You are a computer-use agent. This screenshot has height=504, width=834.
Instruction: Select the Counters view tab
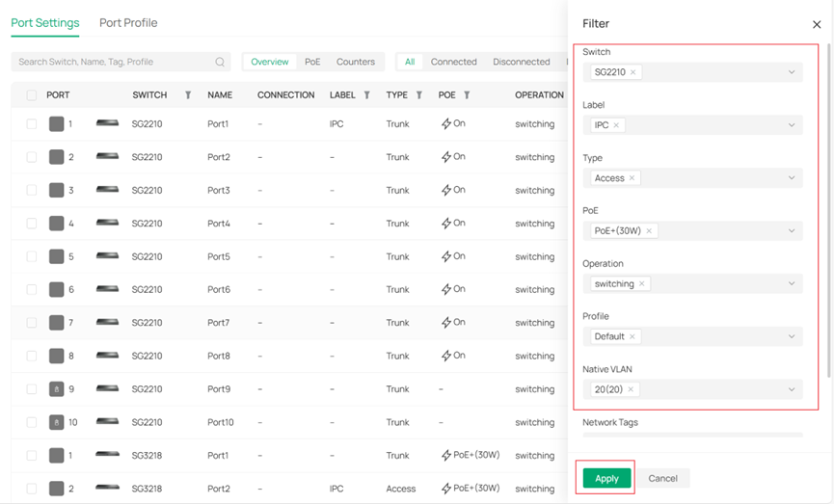tap(355, 62)
